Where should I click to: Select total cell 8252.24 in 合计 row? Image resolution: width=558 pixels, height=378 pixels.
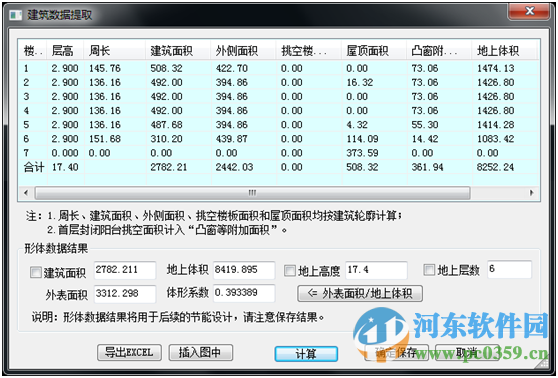[x=495, y=167]
